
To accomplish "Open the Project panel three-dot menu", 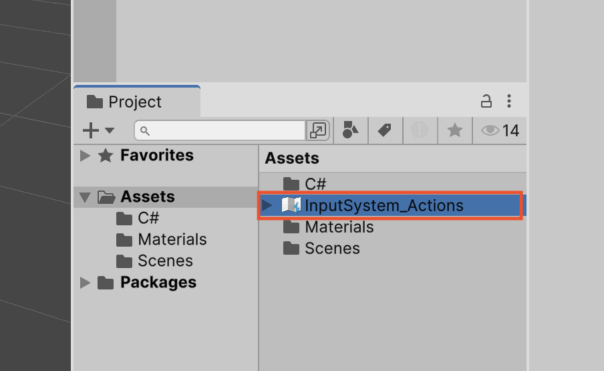I will pyautogui.click(x=509, y=101).
